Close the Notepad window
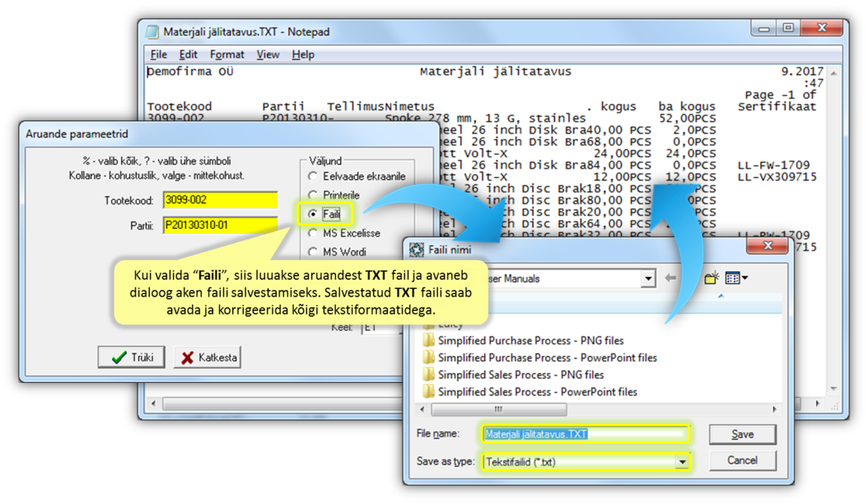Image resolution: width=868 pixels, height=504 pixels. pyautogui.click(x=822, y=28)
